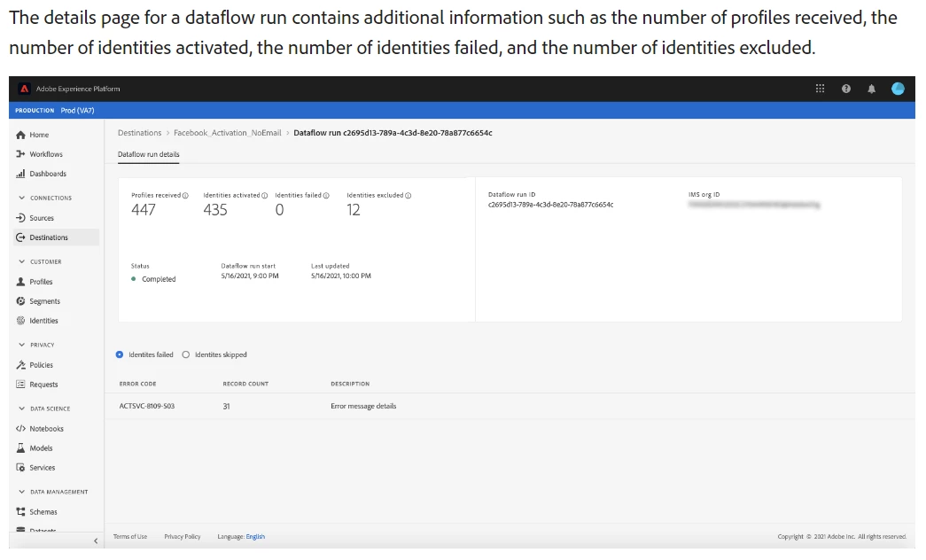This screenshot has height=560, width=926.
Task: Open Workflows in the sidebar
Action: coord(46,154)
